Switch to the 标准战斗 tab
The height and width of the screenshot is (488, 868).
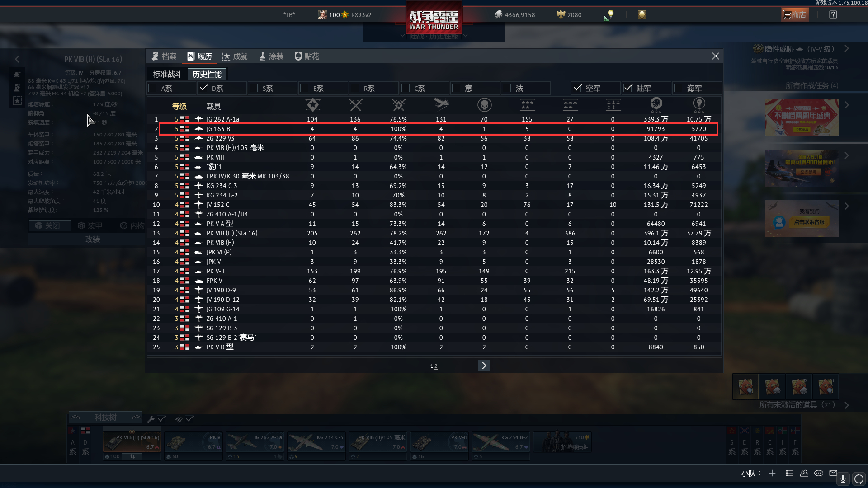click(167, 74)
